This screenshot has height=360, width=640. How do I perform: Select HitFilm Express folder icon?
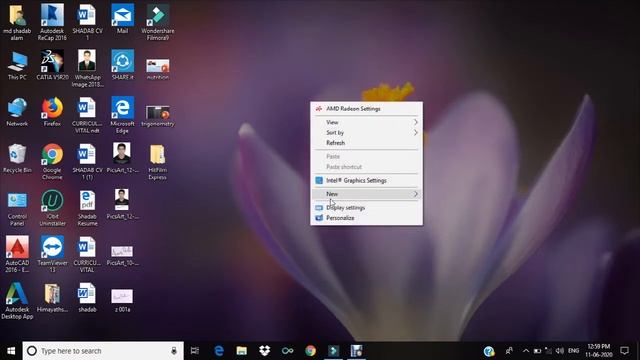pos(158,162)
